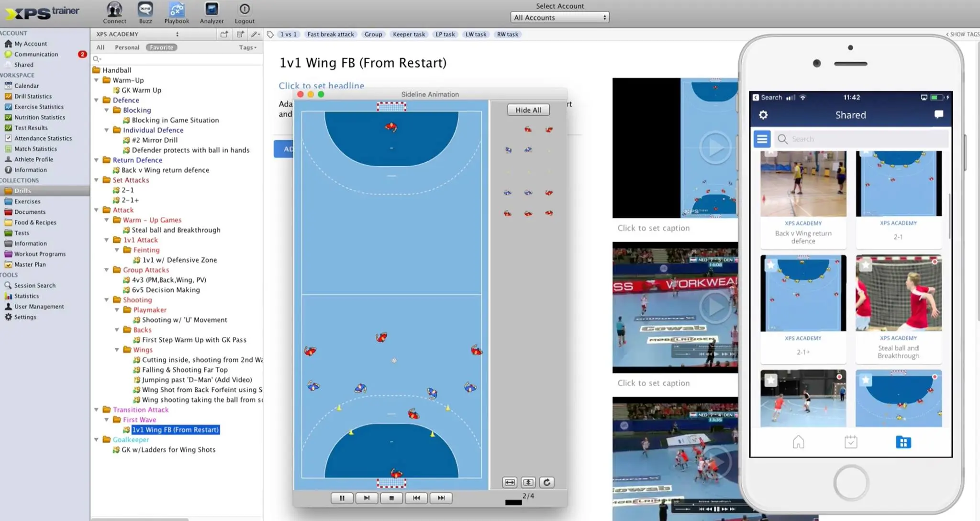Click the rotate refresh icon in animation panel
Image resolution: width=980 pixels, height=521 pixels.
pos(547,482)
